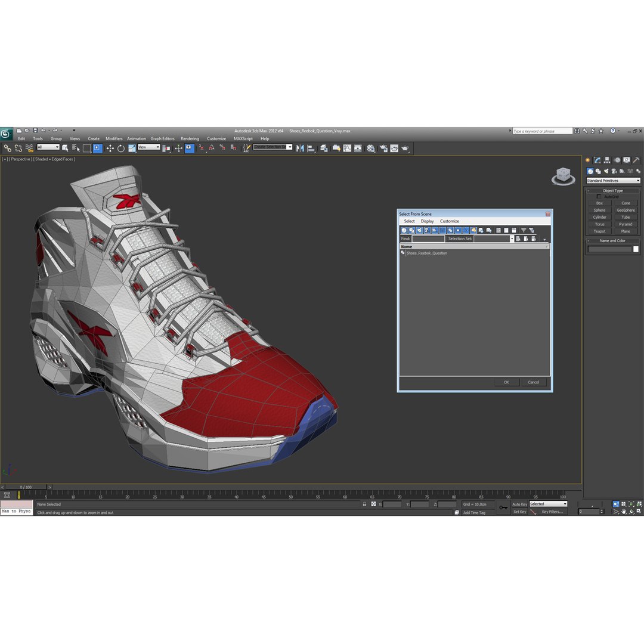Click the Cylinder primitive button

[599, 217]
